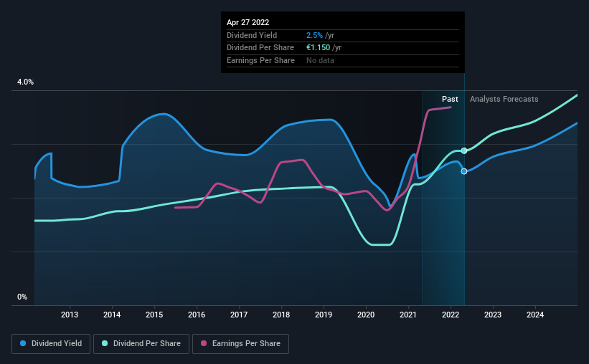The height and width of the screenshot is (364, 589).
Task: Click the 2016 label on the x-axis
Action: pos(197,315)
